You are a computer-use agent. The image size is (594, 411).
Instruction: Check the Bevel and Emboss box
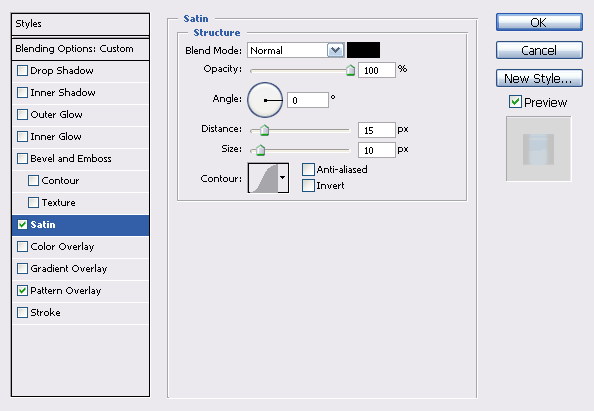coord(22,159)
